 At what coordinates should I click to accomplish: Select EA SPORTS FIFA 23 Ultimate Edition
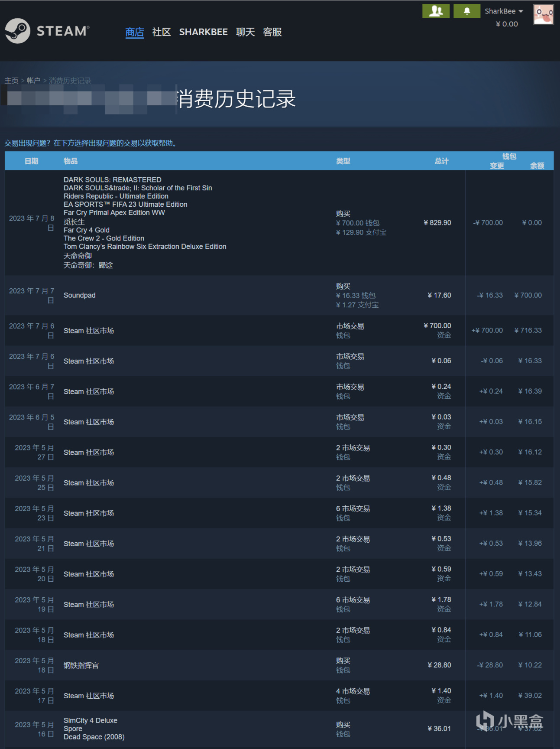[x=126, y=205]
